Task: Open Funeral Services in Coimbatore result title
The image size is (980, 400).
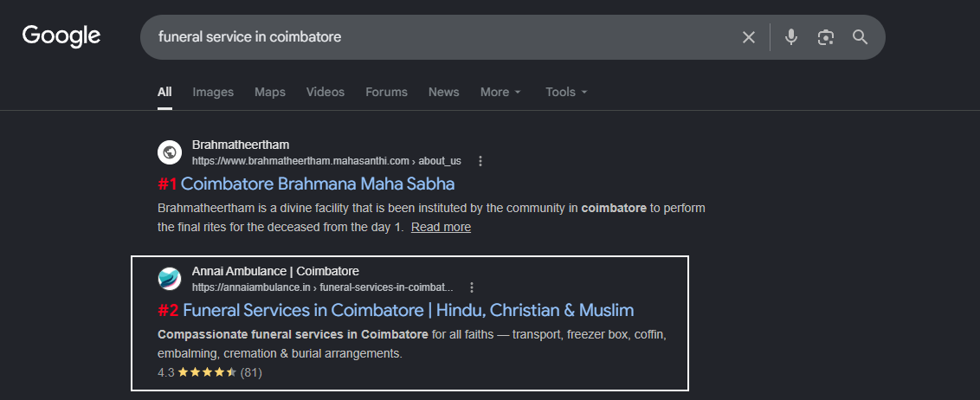Action: click(408, 310)
